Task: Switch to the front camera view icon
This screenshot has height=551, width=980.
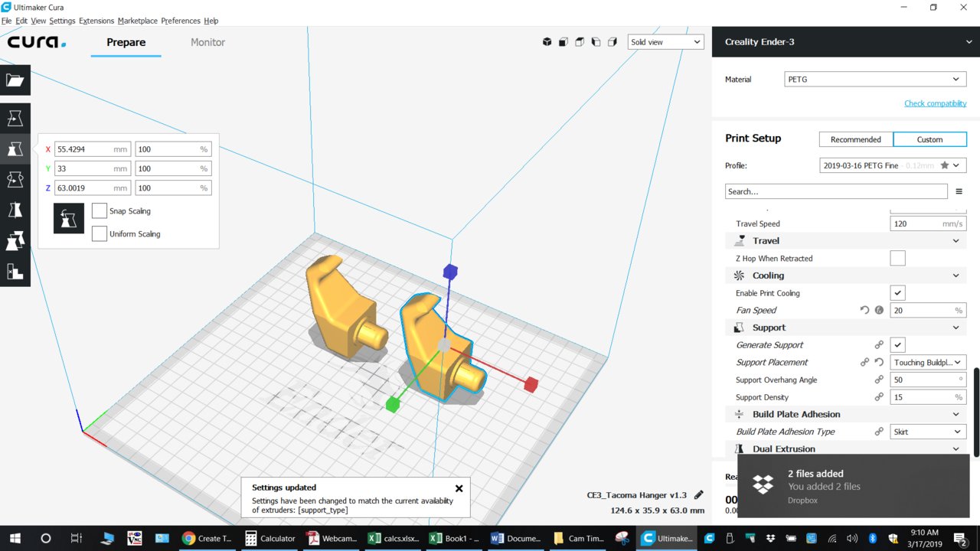Action: pyautogui.click(x=563, y=42)
